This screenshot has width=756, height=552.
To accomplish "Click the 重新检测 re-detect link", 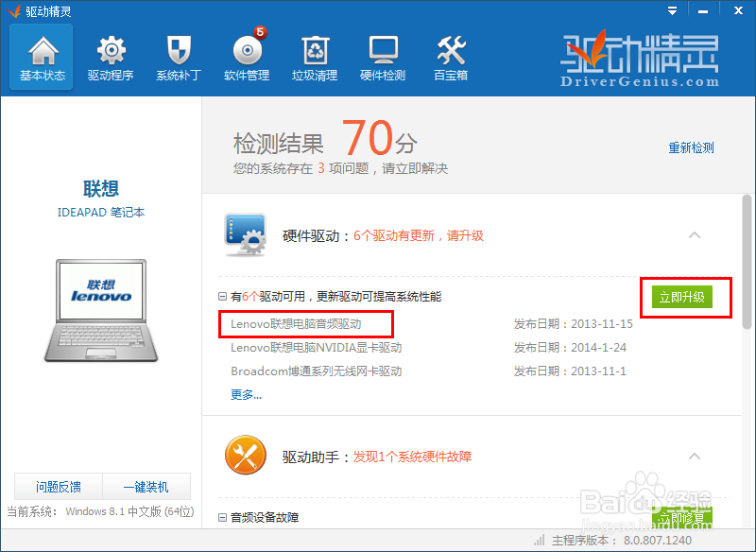I will coord(691,148).
